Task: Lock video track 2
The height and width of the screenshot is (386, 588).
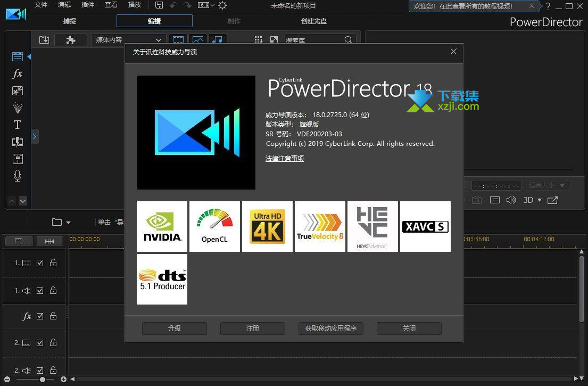Action: [53, 342]
